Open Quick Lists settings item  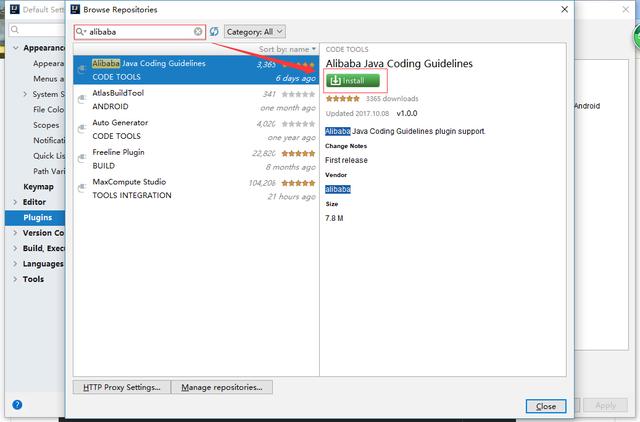pyautogui.click(x=49, y=155)
